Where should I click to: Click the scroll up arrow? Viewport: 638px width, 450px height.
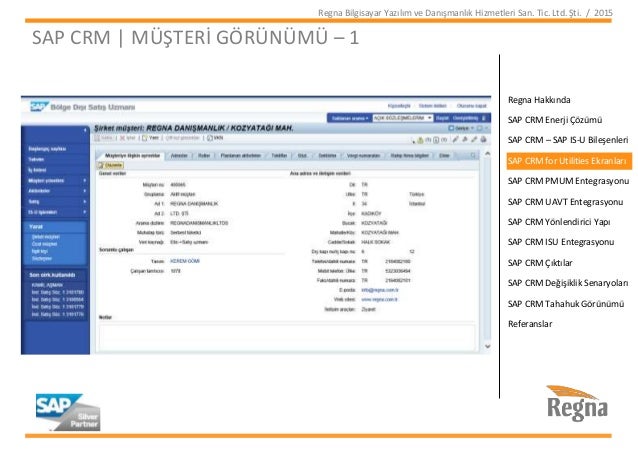point(487,154)
